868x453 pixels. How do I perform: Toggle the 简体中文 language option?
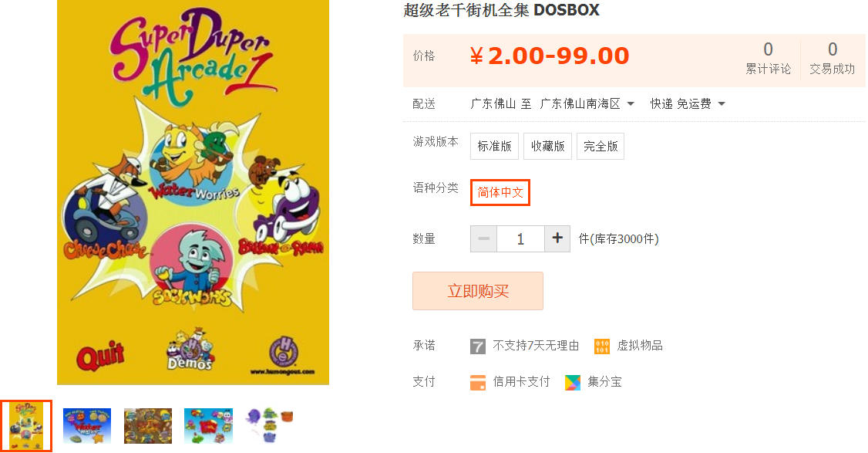click(500, 192)
